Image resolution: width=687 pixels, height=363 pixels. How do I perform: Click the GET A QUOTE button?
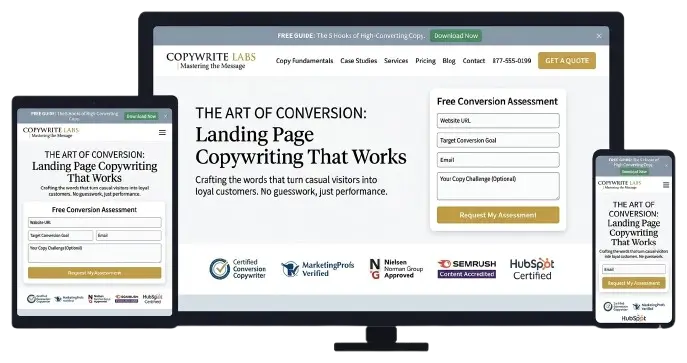click(x=567, y=61)
